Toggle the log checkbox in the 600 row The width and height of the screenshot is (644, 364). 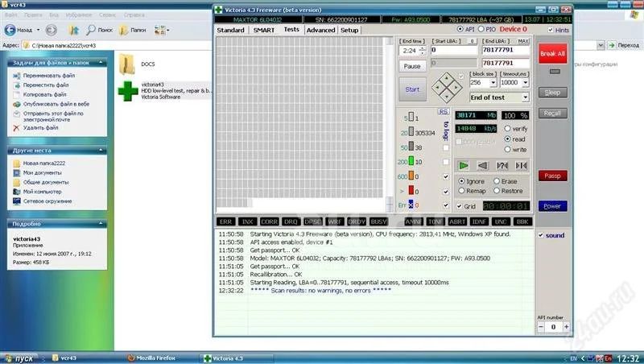coord(446,176)
